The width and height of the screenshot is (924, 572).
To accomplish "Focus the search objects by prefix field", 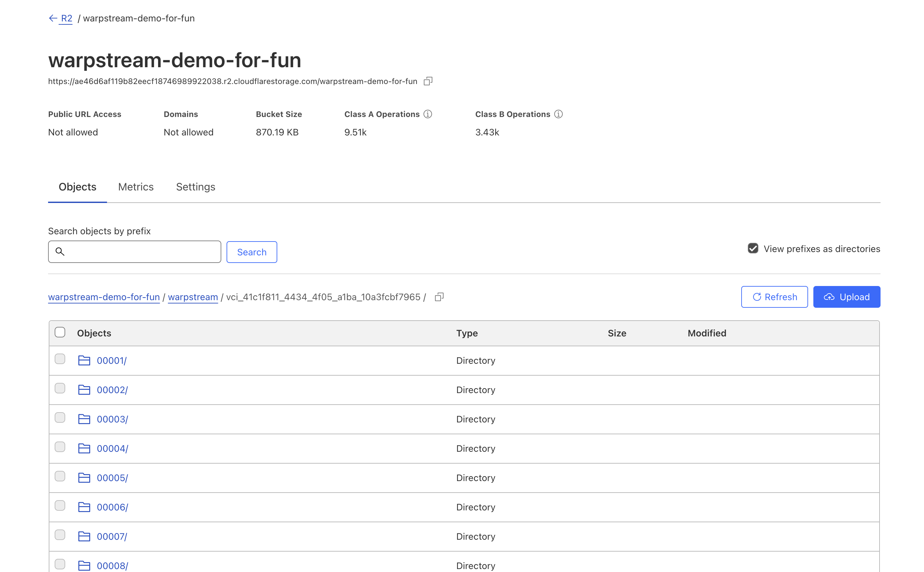I will tap(142, 252).
